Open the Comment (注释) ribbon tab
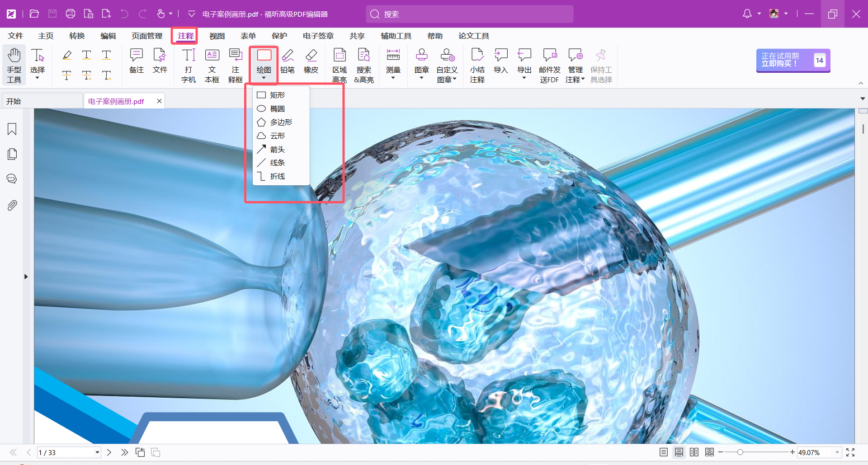 185,36
